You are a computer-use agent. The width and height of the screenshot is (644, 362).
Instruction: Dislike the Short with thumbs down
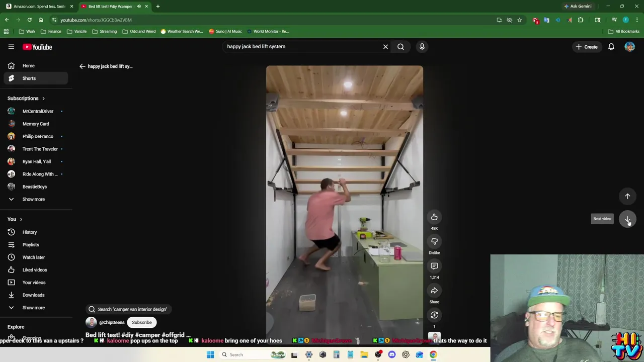click(434, 241)
